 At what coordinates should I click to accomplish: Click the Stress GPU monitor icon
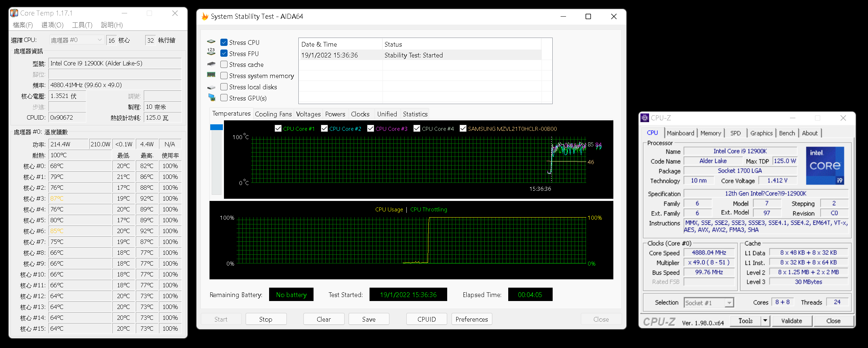(212, 97)
